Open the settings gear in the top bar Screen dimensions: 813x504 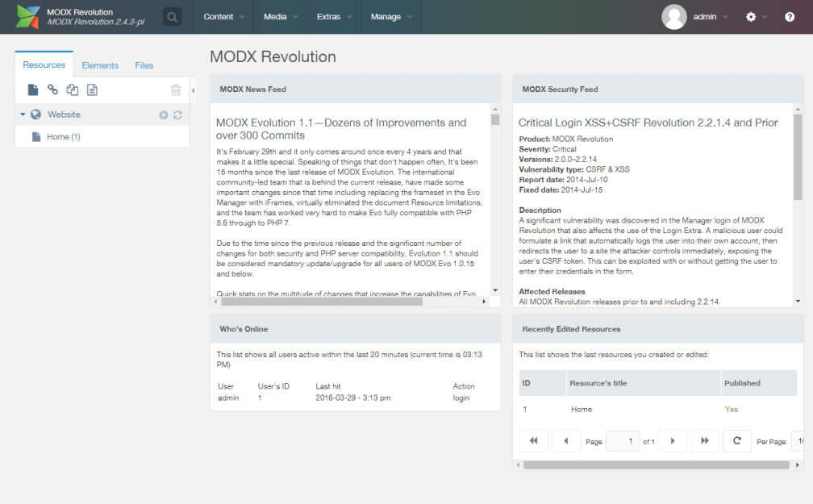point(751,17)
